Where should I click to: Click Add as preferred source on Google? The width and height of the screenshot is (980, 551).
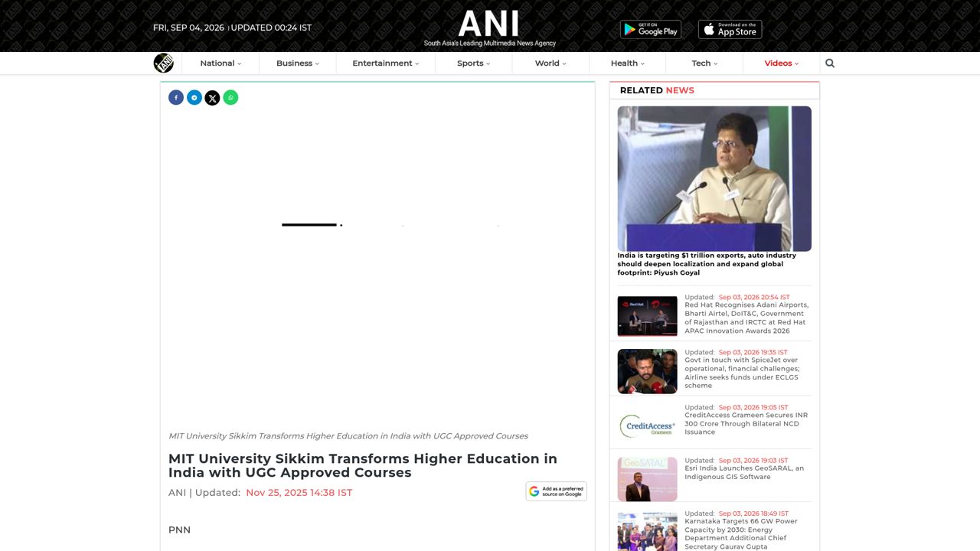(x=557, y=491)
